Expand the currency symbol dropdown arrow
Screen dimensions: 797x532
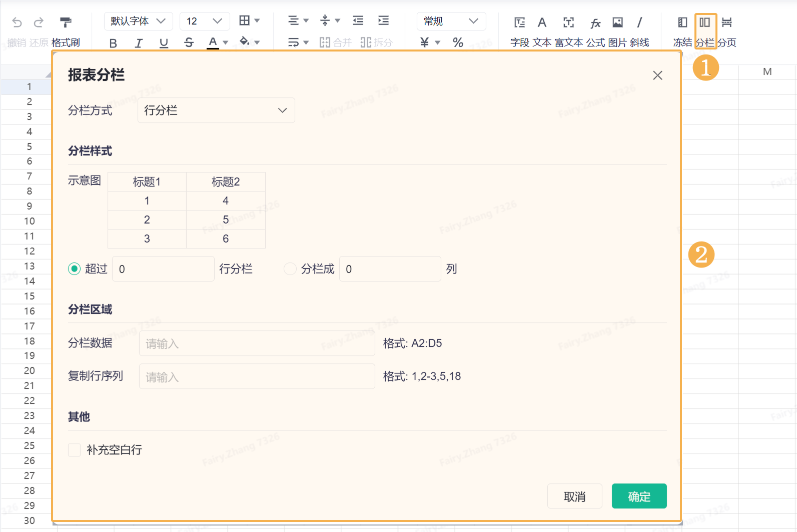tap(438, 42)
